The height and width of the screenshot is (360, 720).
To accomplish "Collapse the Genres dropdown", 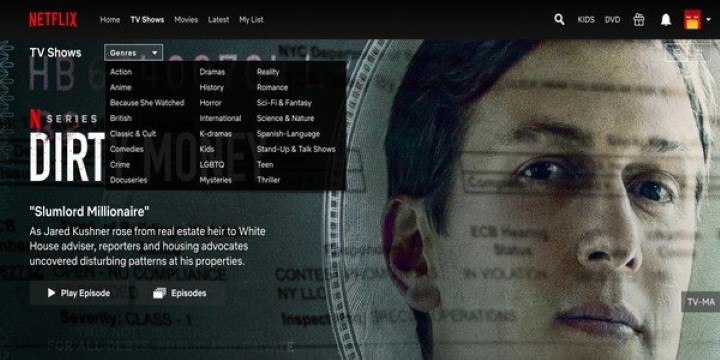I will point(134,53).
